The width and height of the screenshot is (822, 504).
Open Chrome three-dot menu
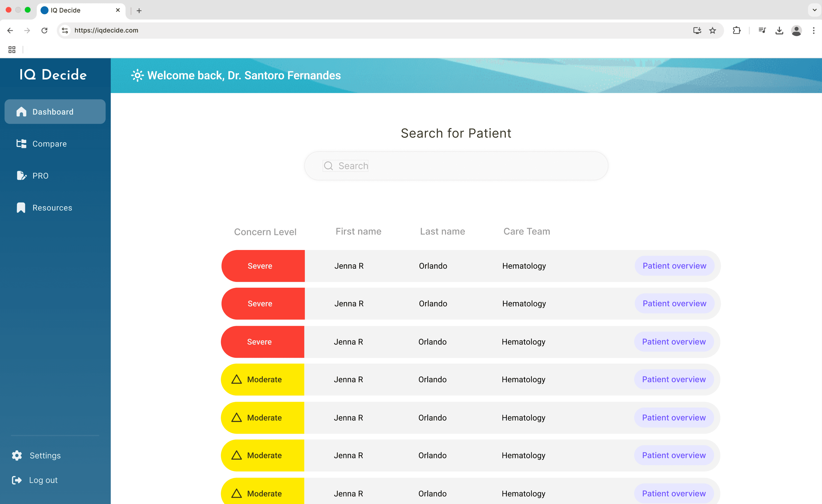point(814,30)
